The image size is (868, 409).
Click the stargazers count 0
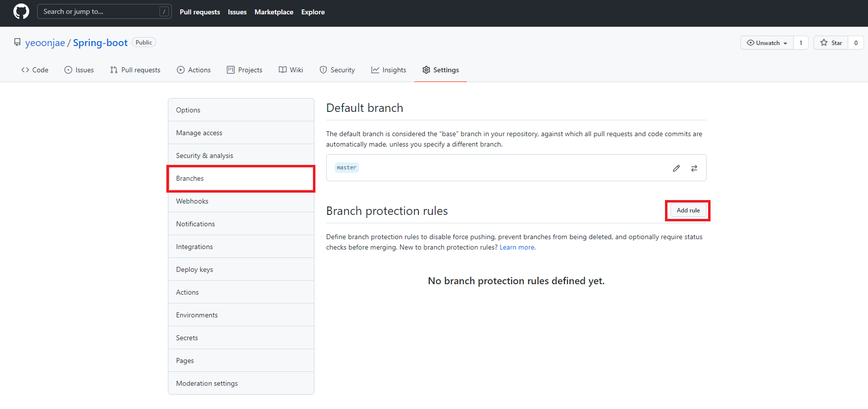856,43
